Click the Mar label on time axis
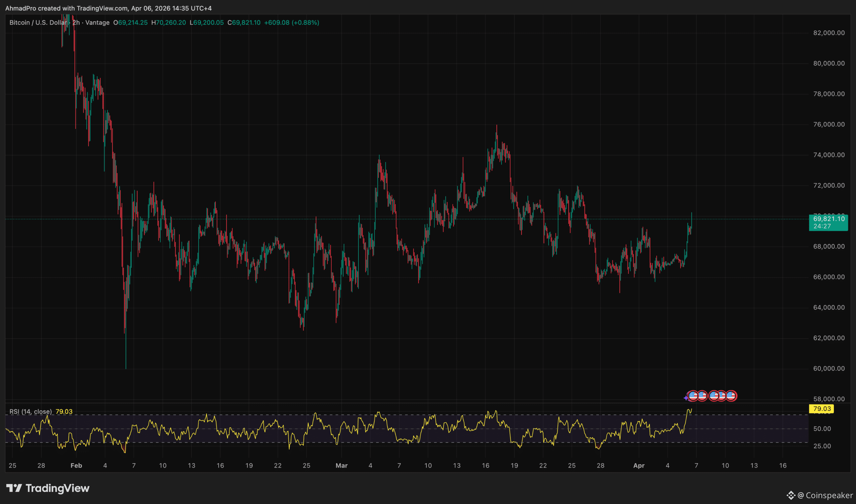The height and width of the screenshot is (504, 856). (341, 465)
